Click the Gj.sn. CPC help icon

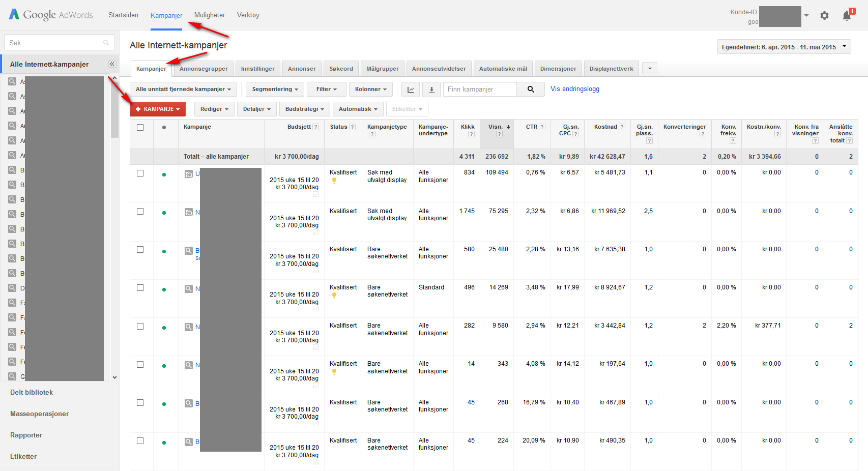[575, 134]
